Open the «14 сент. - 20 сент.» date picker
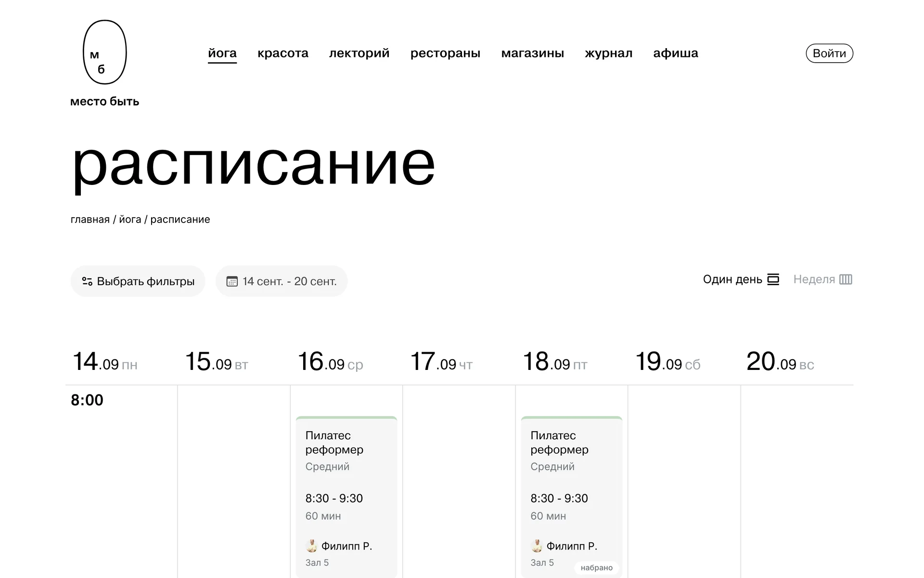This screenshot has width=924, height=578. tap(282, 281)
